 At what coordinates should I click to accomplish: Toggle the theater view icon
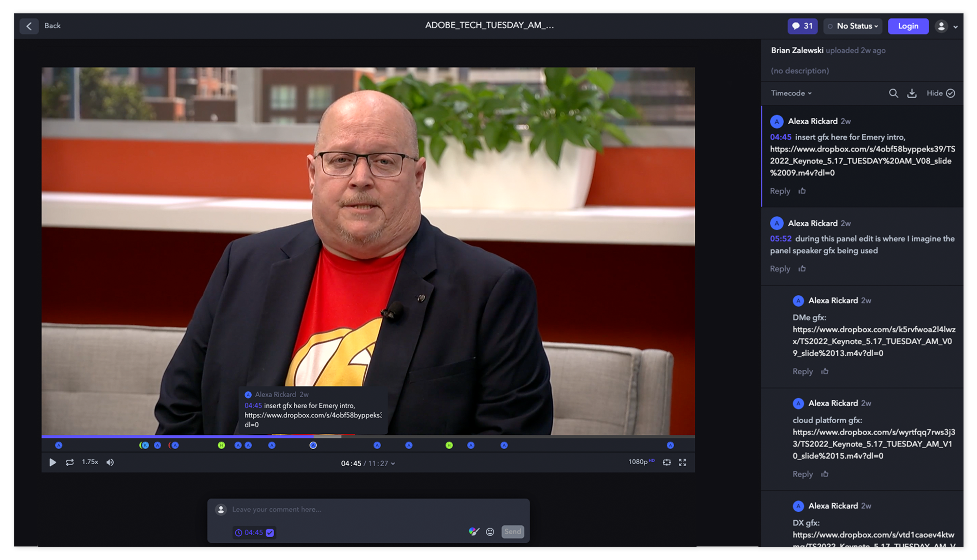click(x=666, y=462)
